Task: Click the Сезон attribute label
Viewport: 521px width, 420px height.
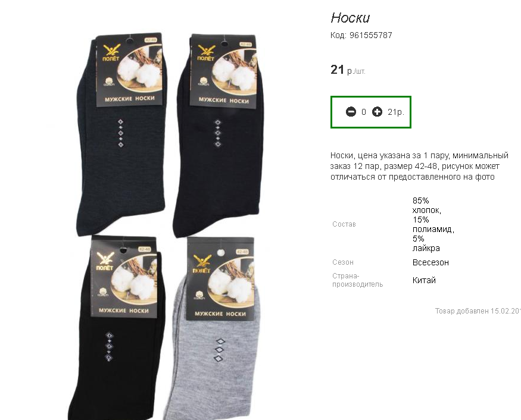Action: pyautogui.click(x=343, y=262)
